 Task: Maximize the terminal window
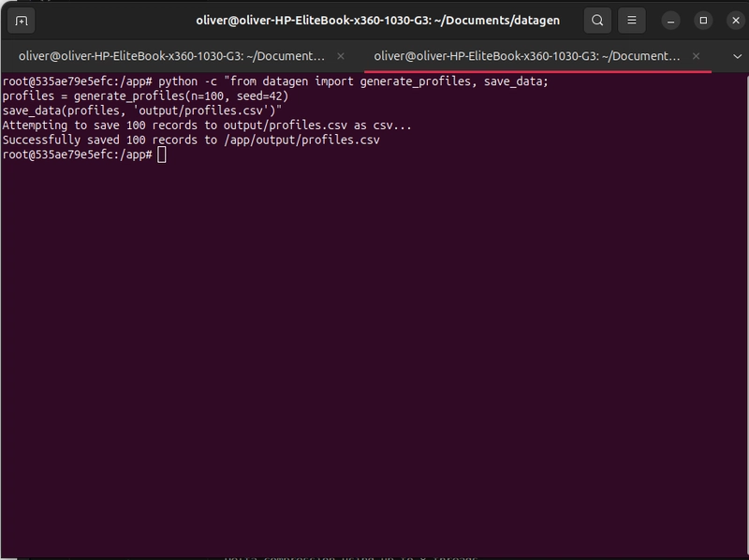[703, 20]
